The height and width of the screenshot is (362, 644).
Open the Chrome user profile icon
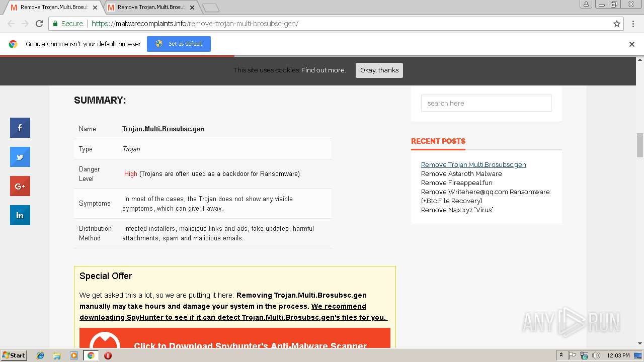pyautogui.click(x=586, y=4)
